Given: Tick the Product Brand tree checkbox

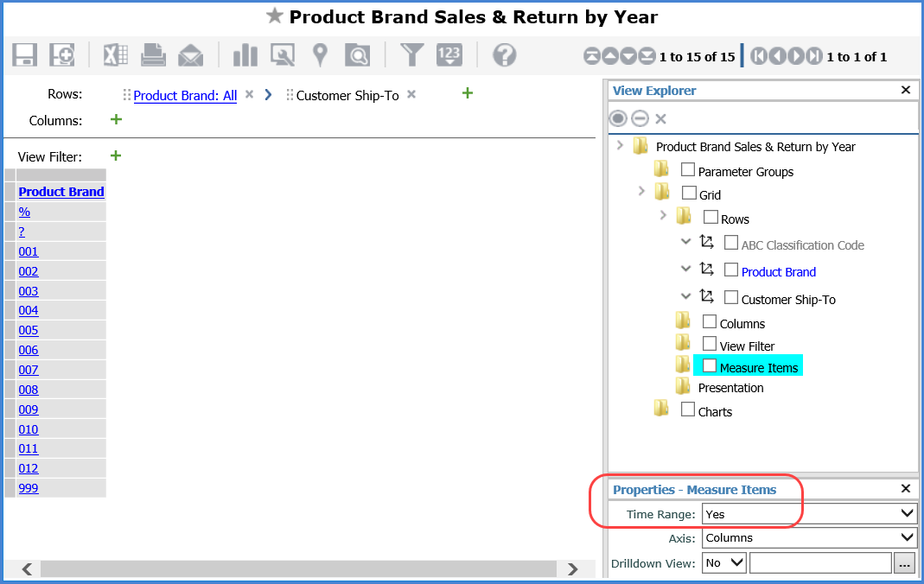Looking at the screenshot, I should [731, 270].
